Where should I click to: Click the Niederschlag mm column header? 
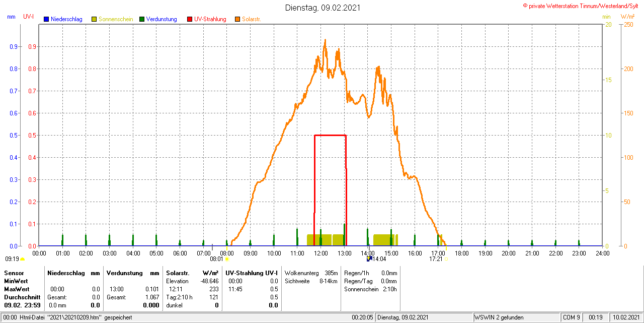[x=73, y=273]
